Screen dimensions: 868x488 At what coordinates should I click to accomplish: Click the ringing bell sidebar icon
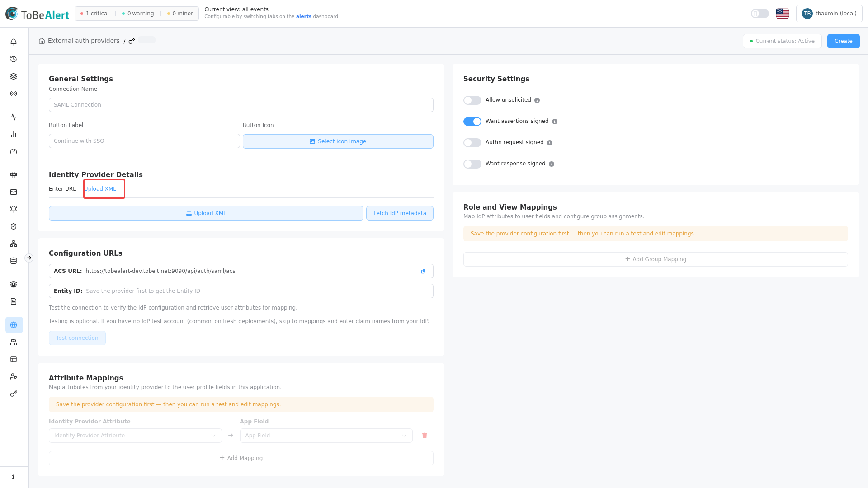click(14, 209)
